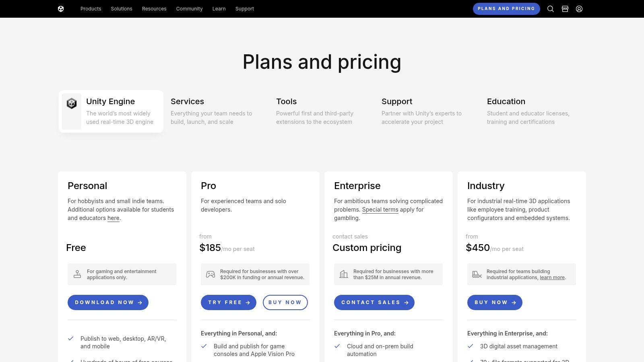The width and height of the screenshot is (644, 362).
Task: Click the Download Now button
Action: (x=108, y=302)
